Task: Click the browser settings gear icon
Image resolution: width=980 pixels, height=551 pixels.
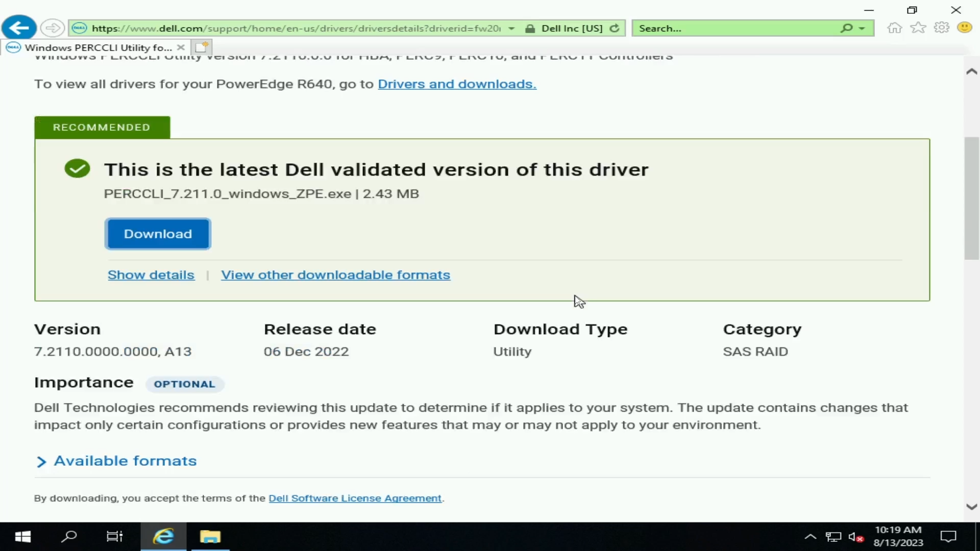Action: [941, 28]
